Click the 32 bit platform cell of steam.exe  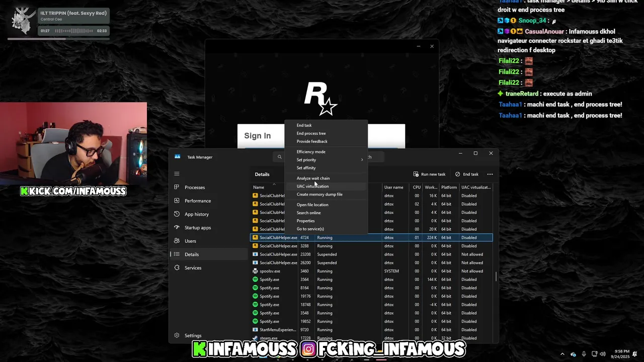click(446, 338)
